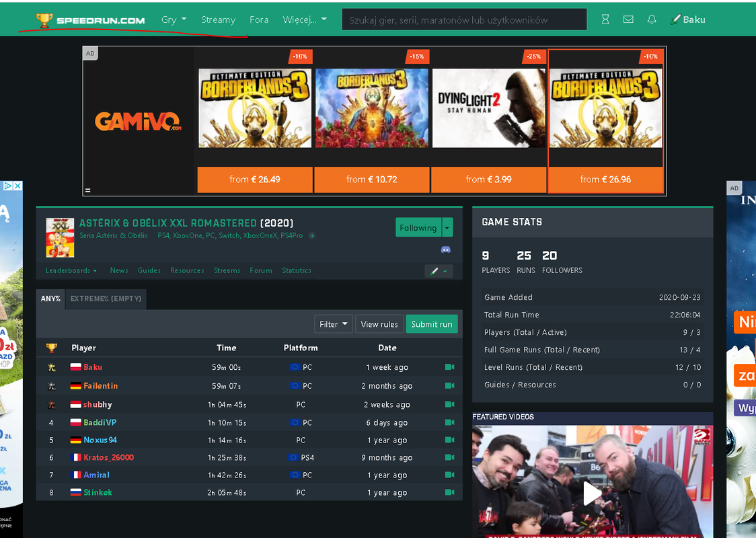Open Noxus94's player profile
The image size is (756, 538).
point(100,440)
